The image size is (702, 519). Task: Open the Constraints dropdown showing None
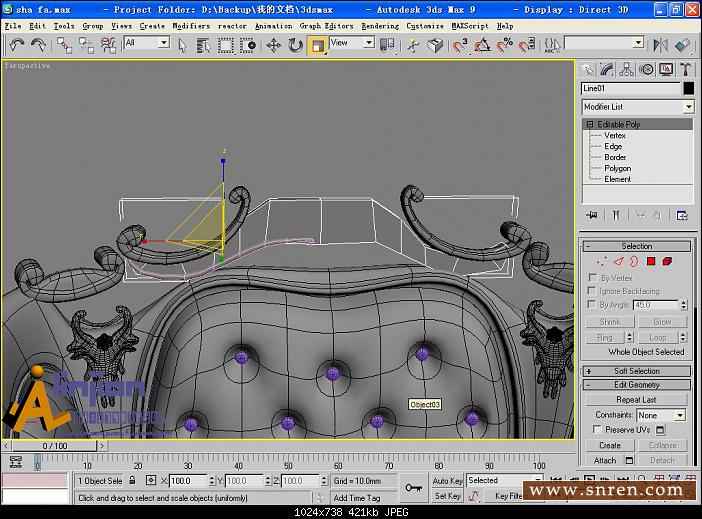click(x=661, y=415)
